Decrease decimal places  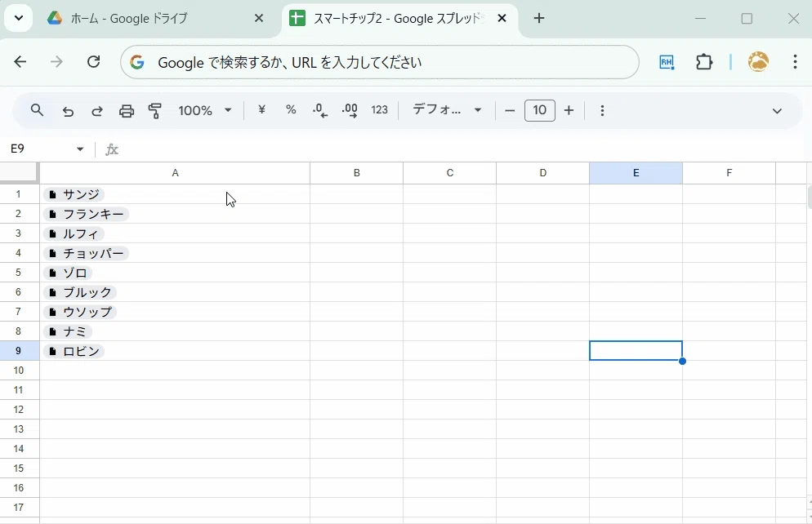tap(320, 110)
